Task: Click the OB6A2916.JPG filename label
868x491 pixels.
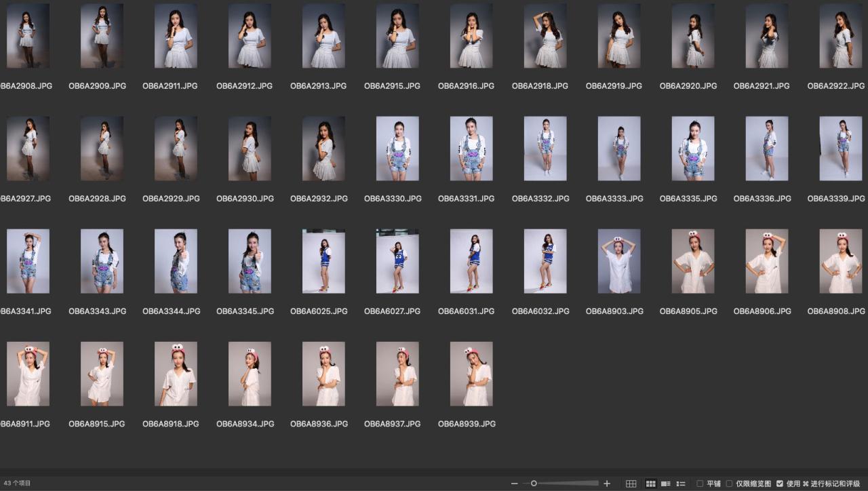Action: (x=466, y=86)
